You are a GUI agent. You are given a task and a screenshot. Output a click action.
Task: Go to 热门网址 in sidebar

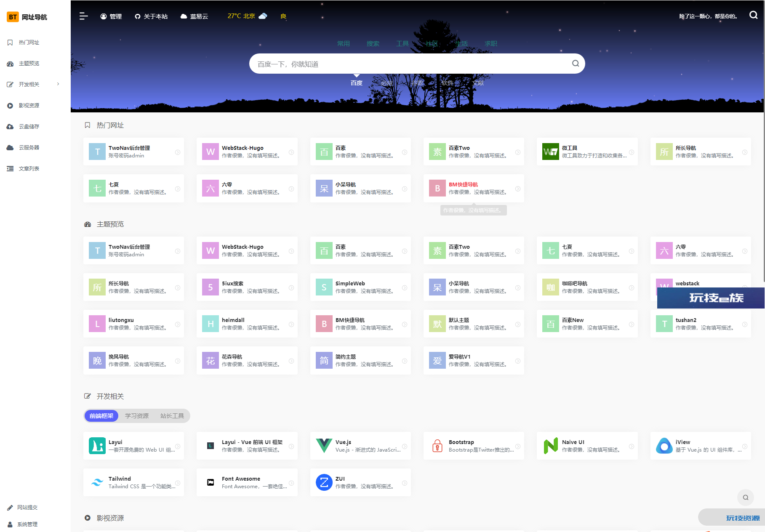[x=29, y=43]
